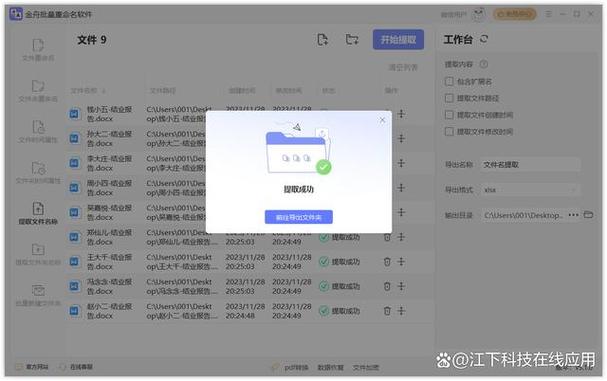Select the 周小四-结业报告.docx file name
This screenshot has height=381, width=607.
coord(109,188)
